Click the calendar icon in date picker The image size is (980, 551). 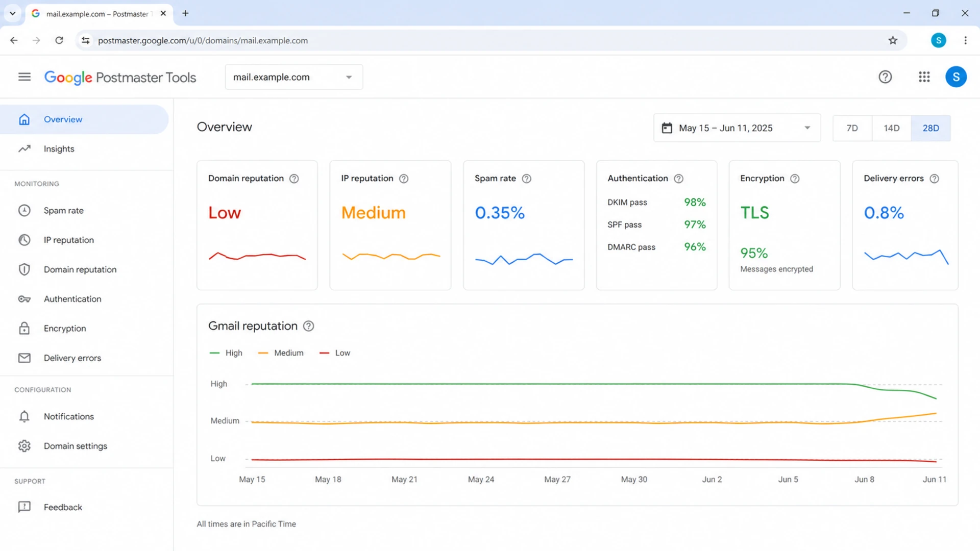[667, 128]
